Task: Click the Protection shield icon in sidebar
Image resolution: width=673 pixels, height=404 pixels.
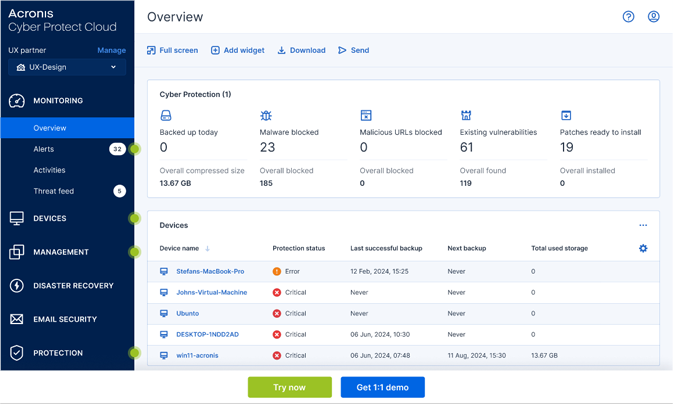Action: (x=17, y=353)
